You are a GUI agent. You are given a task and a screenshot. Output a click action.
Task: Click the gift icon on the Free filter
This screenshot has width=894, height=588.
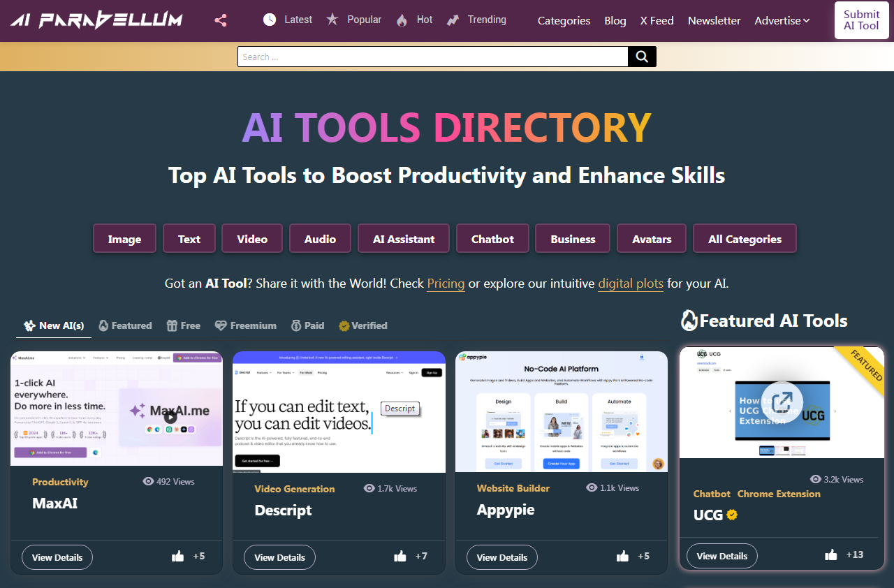click(x=170, y=325)
